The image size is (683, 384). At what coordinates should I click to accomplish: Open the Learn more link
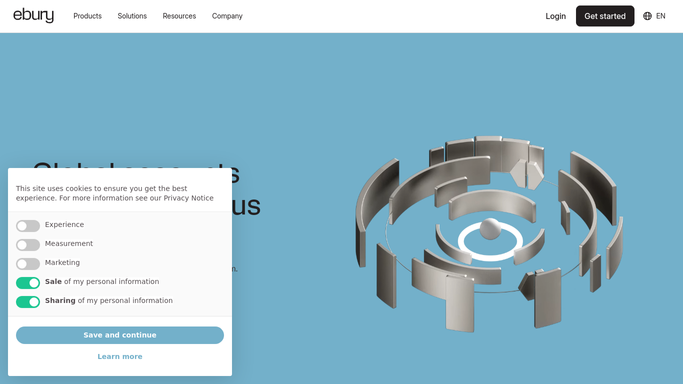(120, 357)
